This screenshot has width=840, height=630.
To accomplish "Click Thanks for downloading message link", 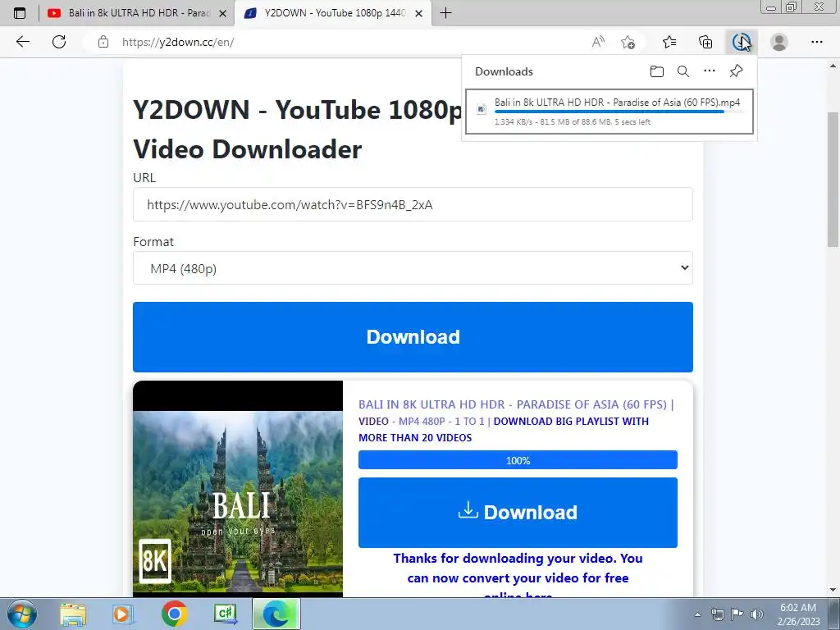I will pos(518,573).
